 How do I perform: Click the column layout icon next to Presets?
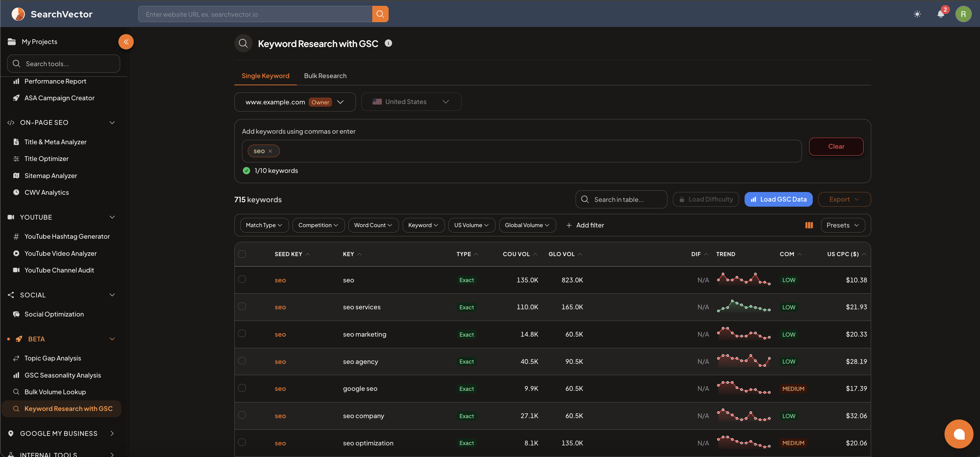pyautogui.click(x=809, y=225)
